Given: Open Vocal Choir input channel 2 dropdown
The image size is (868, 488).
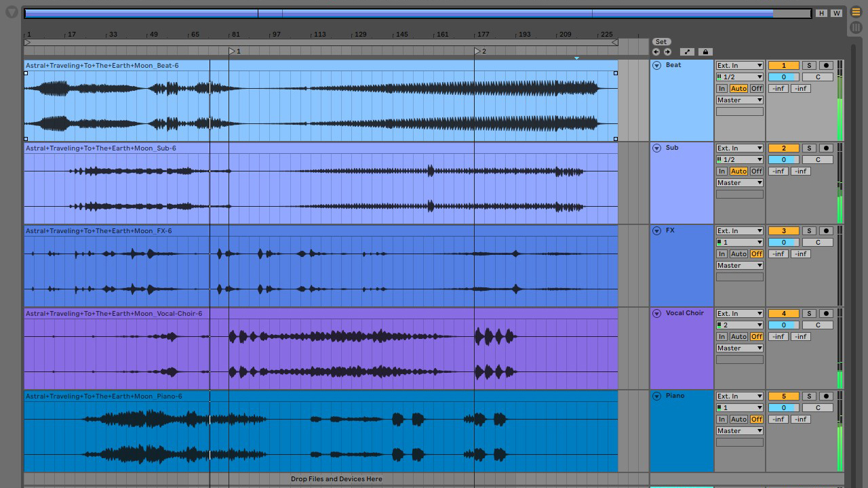Looking at the screenshot, I should 740,325.
